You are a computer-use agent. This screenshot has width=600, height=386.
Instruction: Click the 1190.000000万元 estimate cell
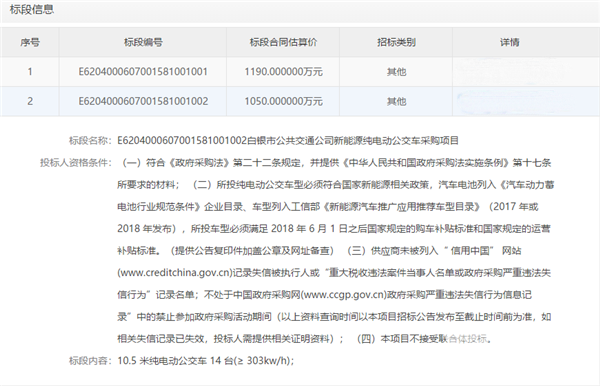click(283, 72)
